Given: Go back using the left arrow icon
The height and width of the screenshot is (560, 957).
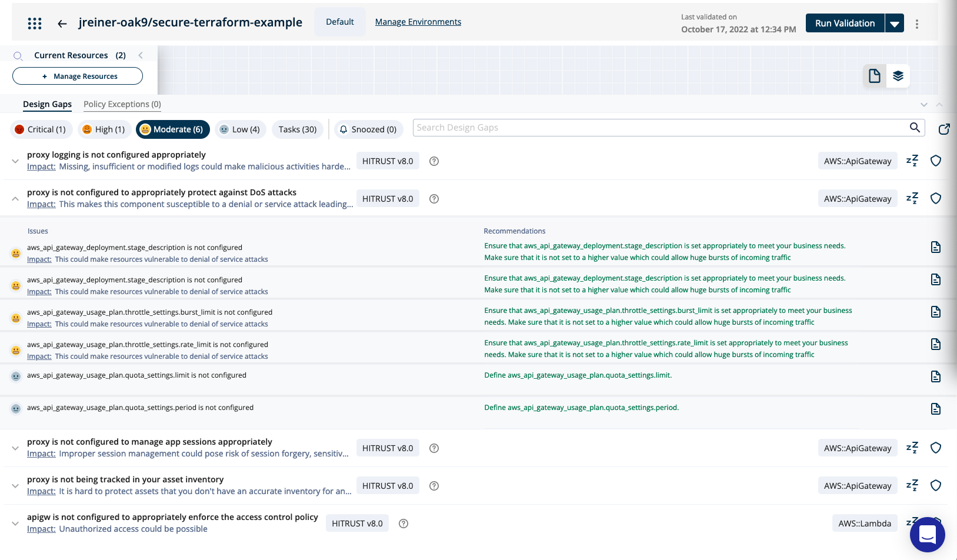Looking at the screenshot, I should [x=62, y=24].
